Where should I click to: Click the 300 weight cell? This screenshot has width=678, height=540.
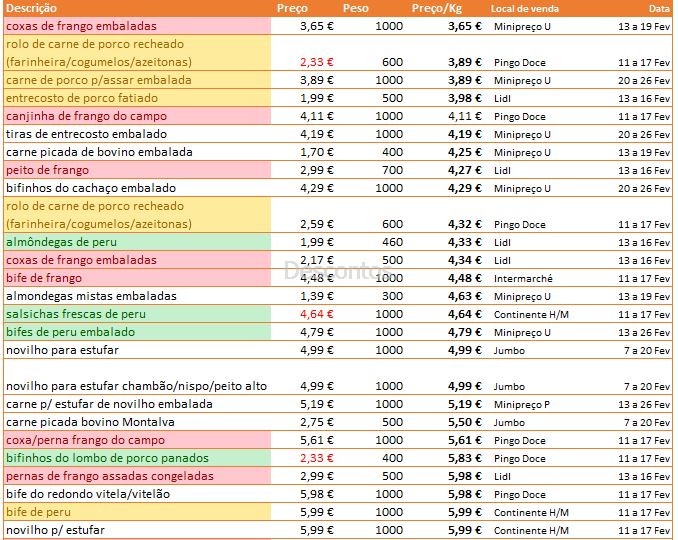pyautogui.click(x=393, y=296)
